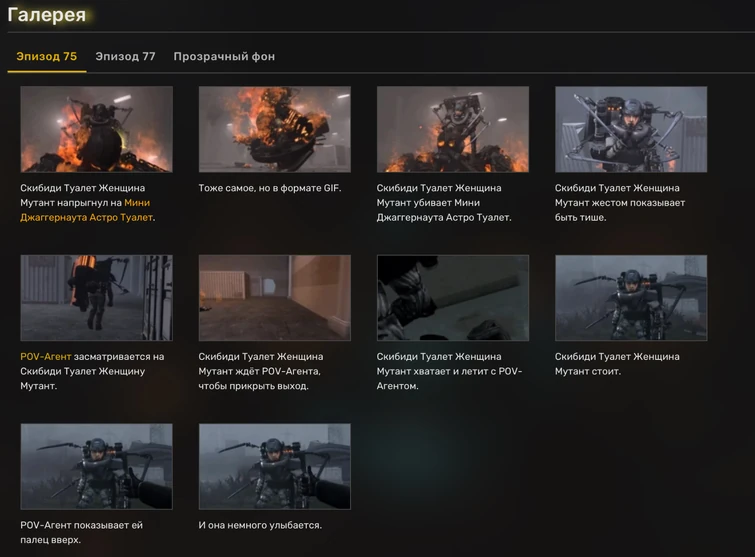Open thumbnail of mutant waiting to cover exit
755x557 pixels.
click(274, 298)
